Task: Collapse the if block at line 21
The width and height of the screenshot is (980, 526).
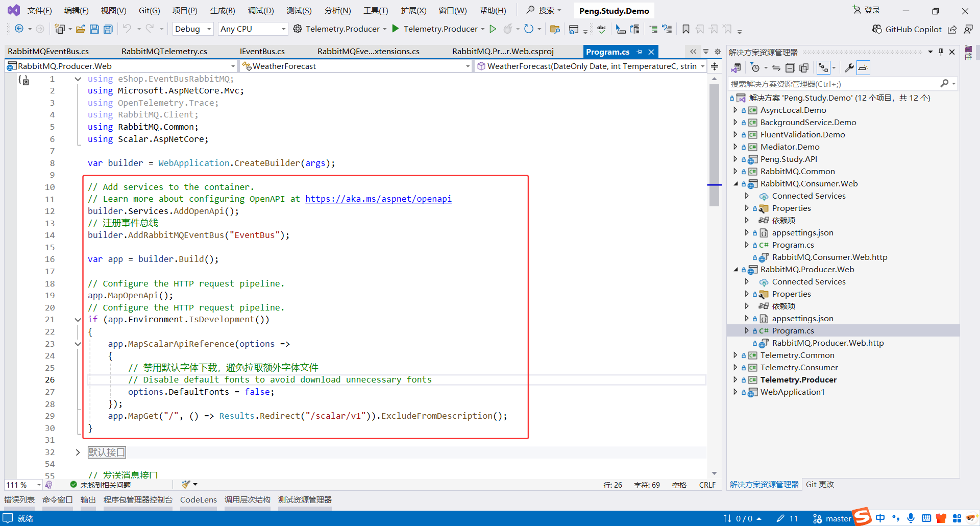Action: 78,320
